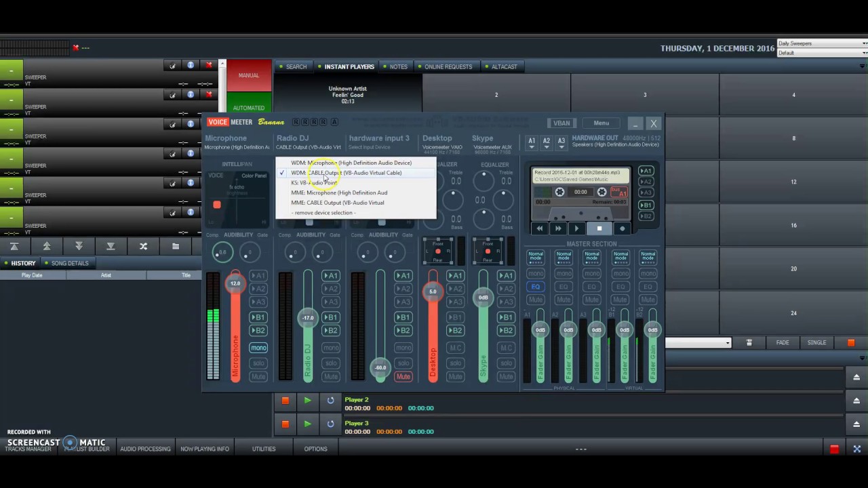Rewind the Voicemeeter cassette recorder
Screen dimensions: 868x488
[x=540, y=228]
